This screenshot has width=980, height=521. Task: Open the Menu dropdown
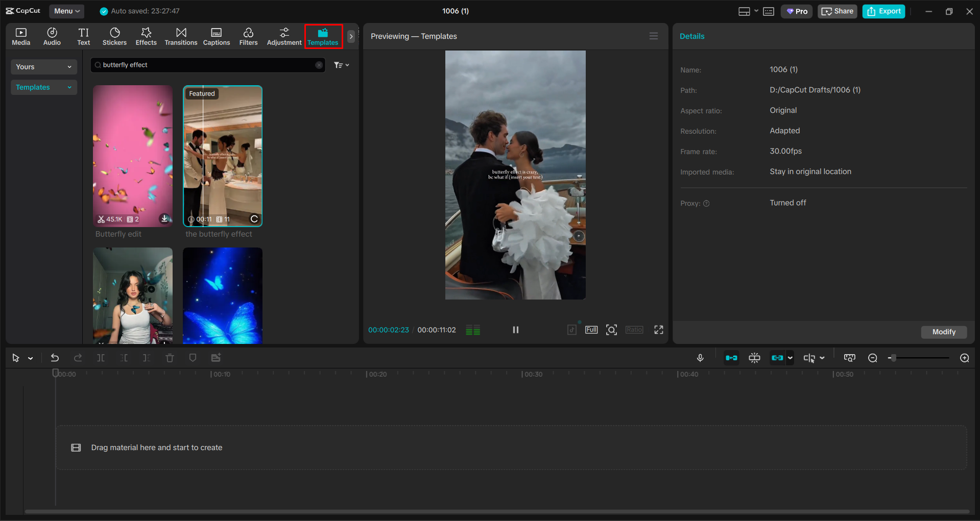(x=66, y=11)
